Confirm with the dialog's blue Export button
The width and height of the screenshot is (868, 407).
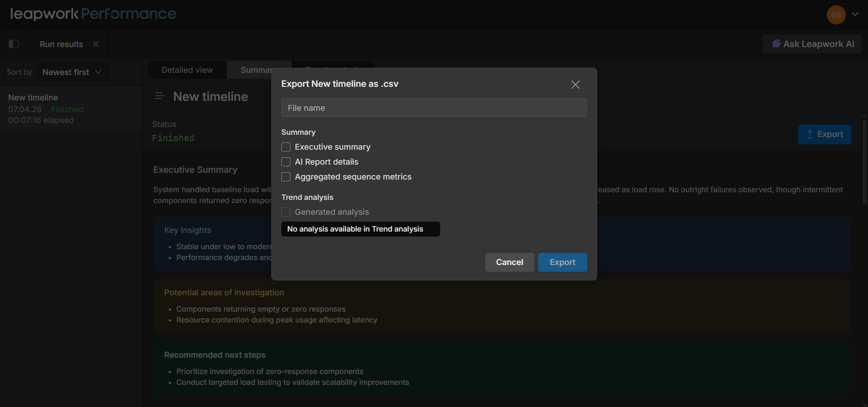point(562,262)
